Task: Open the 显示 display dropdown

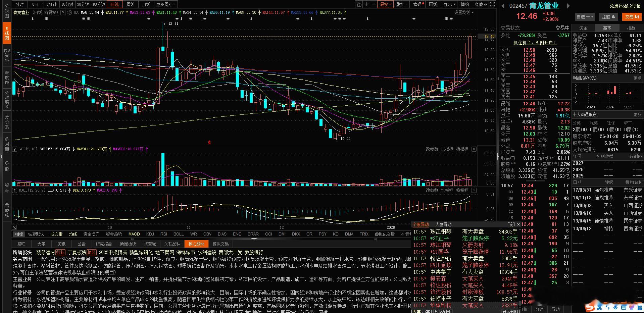Action: (x=449, y=4)
